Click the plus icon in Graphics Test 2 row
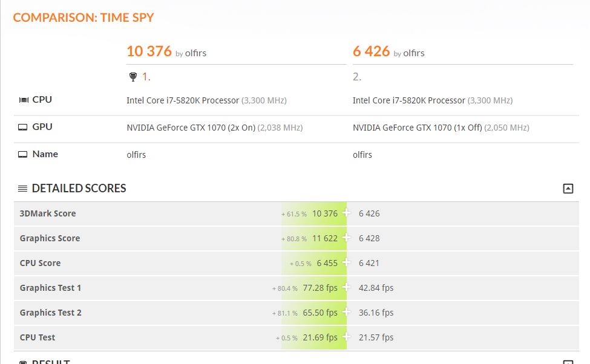Image resolution: width=590 pixels, height=364 pixels. 346,312
